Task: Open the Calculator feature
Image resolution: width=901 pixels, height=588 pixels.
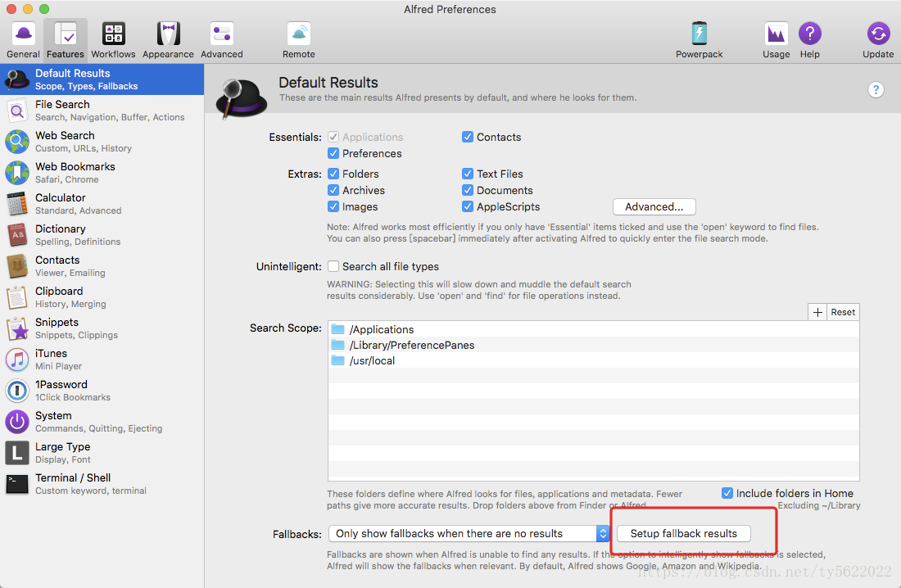Action: point(102,203)
